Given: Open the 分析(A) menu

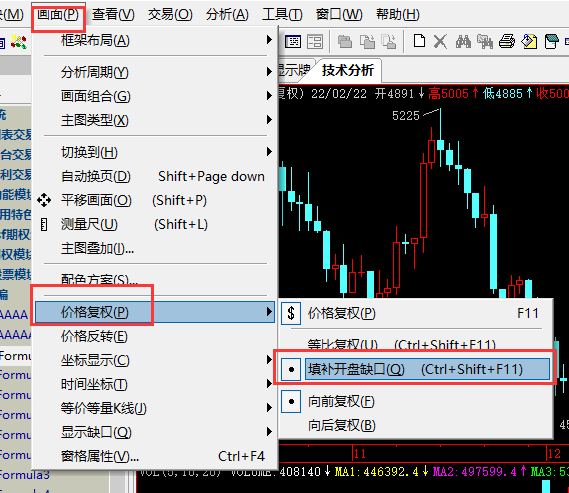Looking at the screenshot, I should [x=227, y=15].
